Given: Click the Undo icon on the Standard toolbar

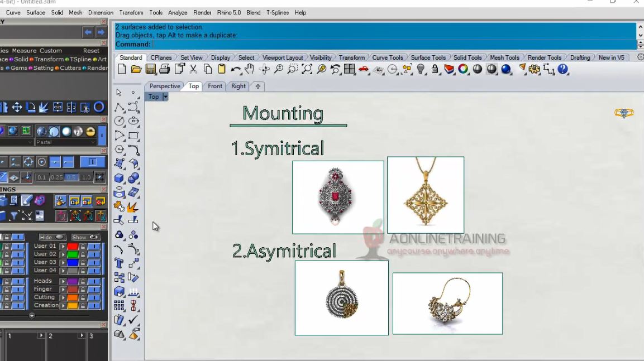Looking at the screenshot, I should 235,69.
